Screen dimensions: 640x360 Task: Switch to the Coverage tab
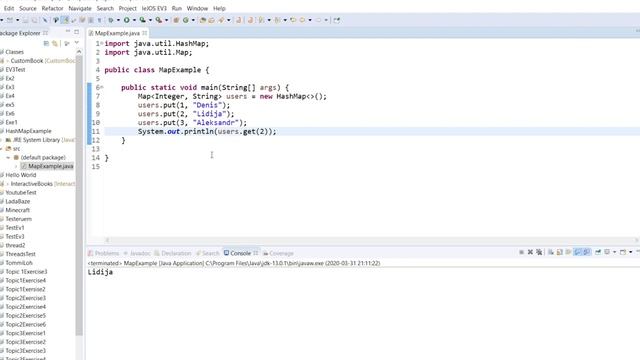(278, 253)
